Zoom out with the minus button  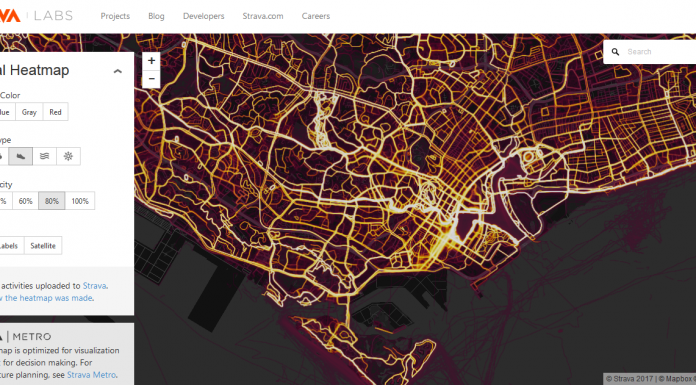coord(151,79)
